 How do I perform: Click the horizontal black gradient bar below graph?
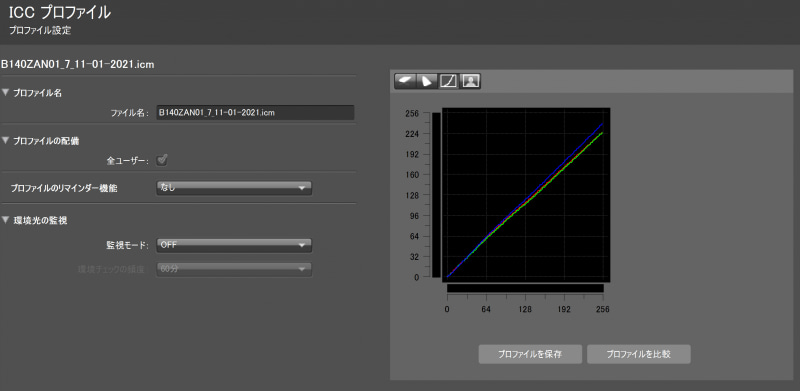click(525, 288)
